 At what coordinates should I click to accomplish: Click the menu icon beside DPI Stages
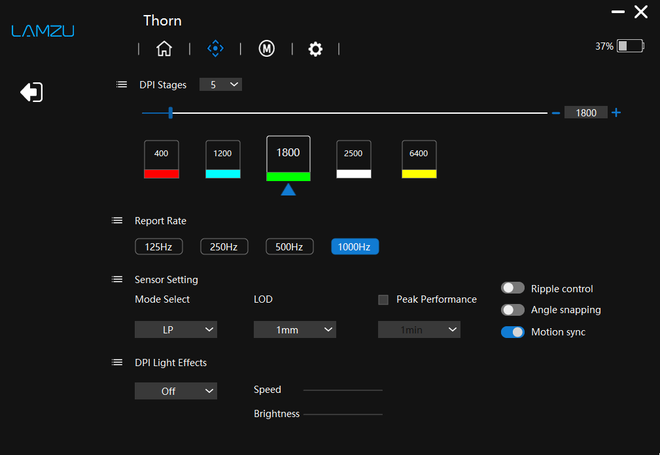coord(122,85)
